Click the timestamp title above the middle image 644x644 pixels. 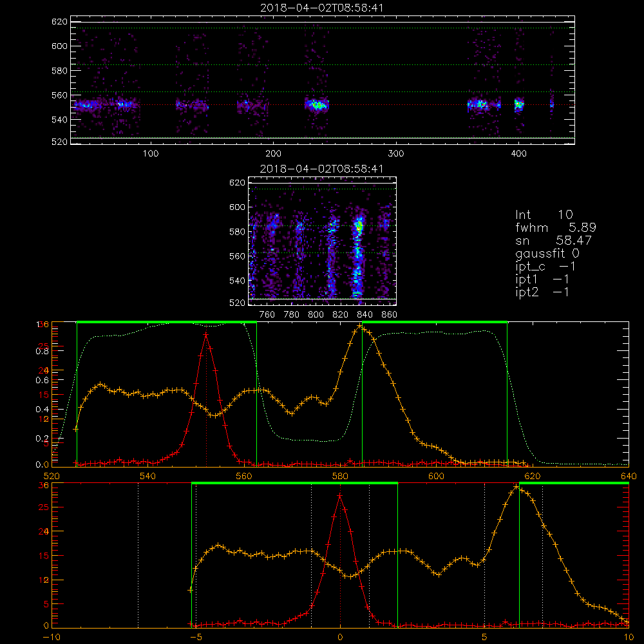322,169
